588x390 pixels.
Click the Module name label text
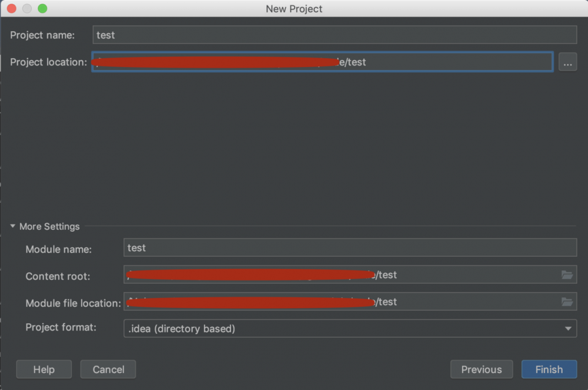(58, 249)
